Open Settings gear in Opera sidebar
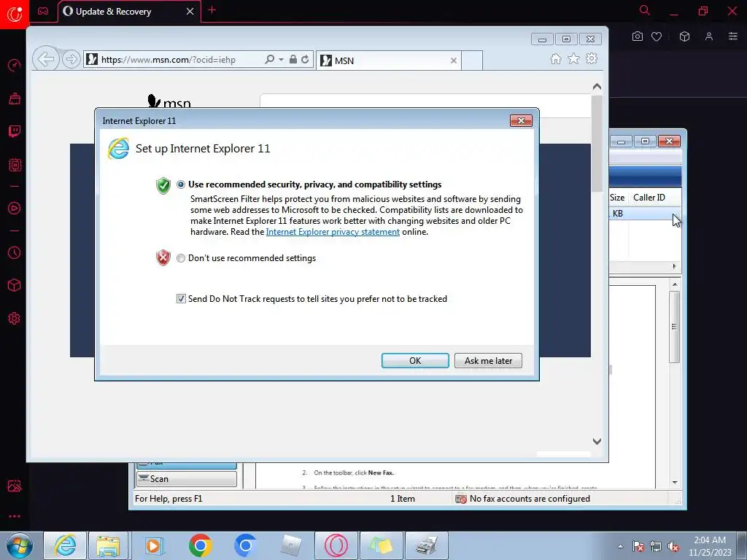The height and width of the screenshot is (560, 747). tap(15, 318)
